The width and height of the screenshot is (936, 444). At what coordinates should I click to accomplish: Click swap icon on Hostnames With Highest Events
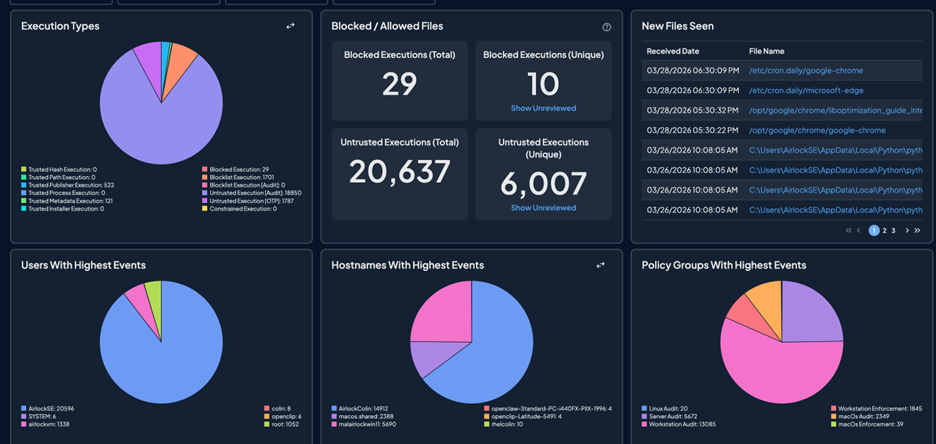(x=600, y=265)
